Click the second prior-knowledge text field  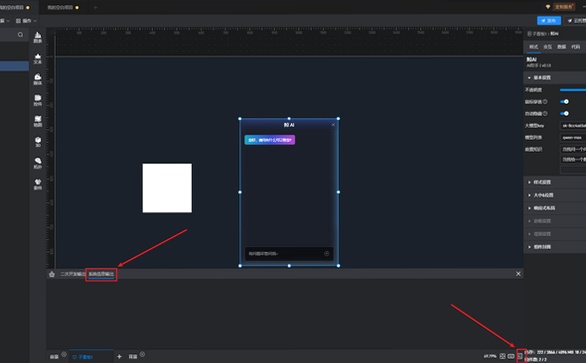click(x=573, y=160)
